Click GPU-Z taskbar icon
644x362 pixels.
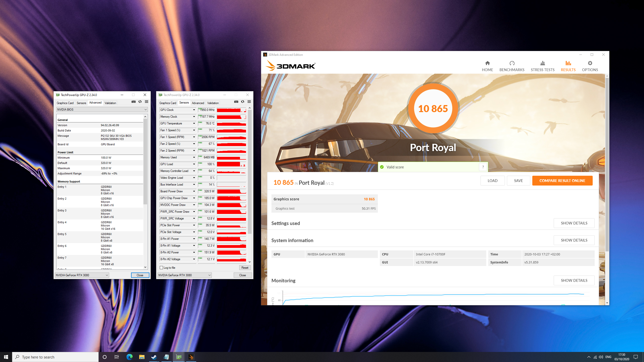[x=179, y=357]
